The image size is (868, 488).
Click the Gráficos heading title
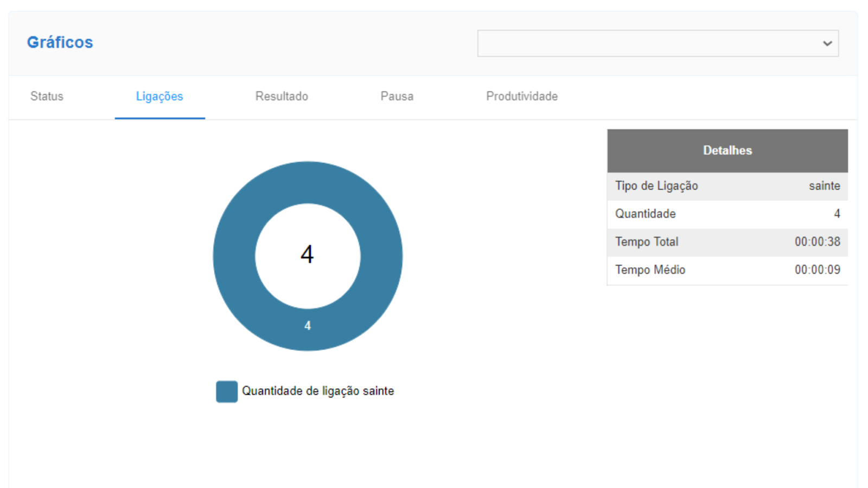coord(60,42)
